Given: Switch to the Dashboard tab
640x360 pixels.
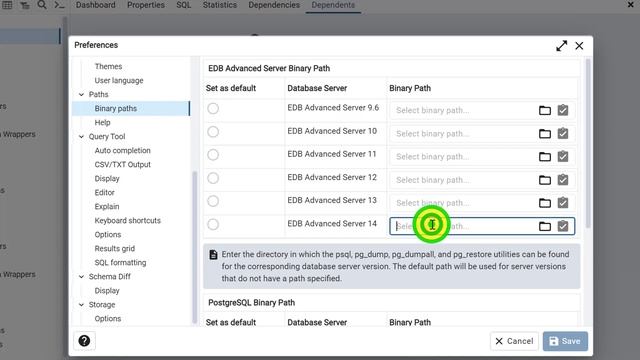Looking at the screenshot, I should pos(96,5).
